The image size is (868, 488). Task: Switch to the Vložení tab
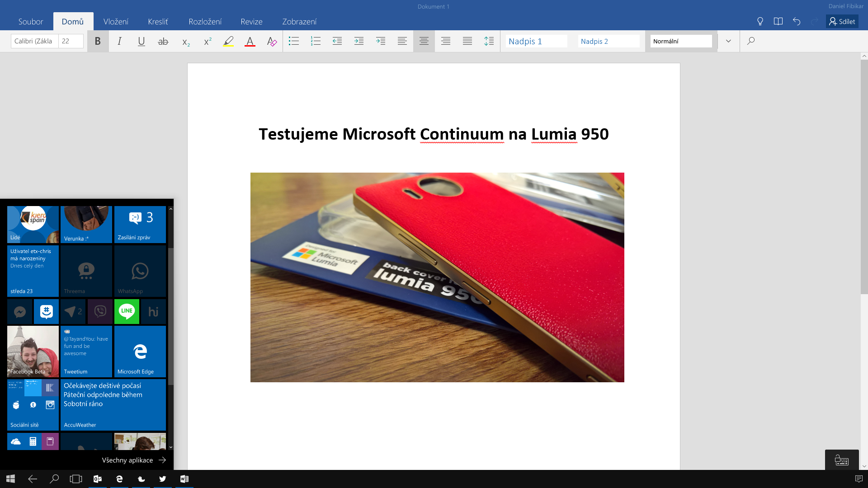point(116,22)
